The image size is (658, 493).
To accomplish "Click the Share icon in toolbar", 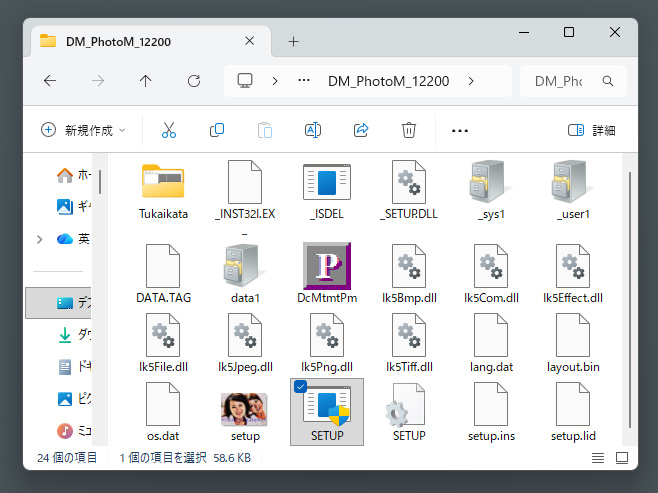I will (x=361, y=130).
